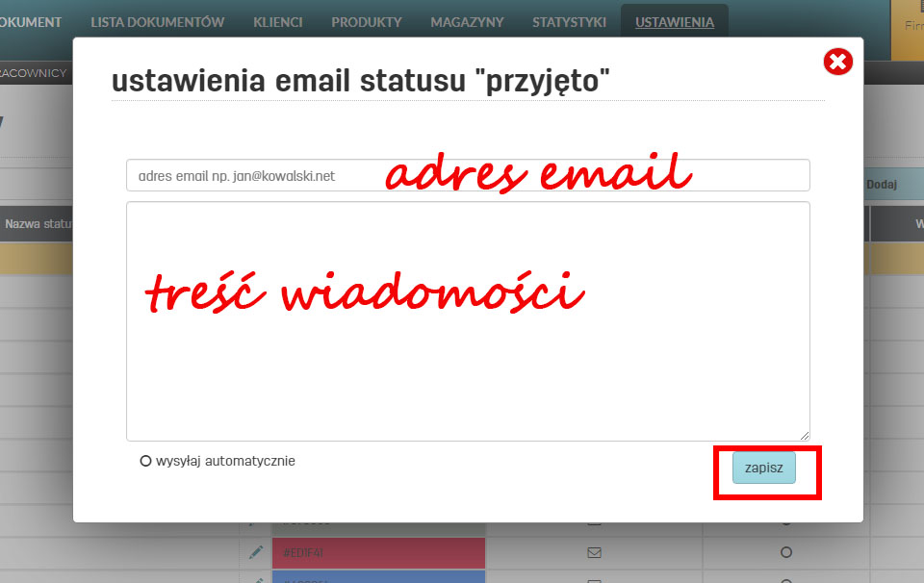
Task: Go to the STATYSTYKI page
Action: [x=569, y=20]
